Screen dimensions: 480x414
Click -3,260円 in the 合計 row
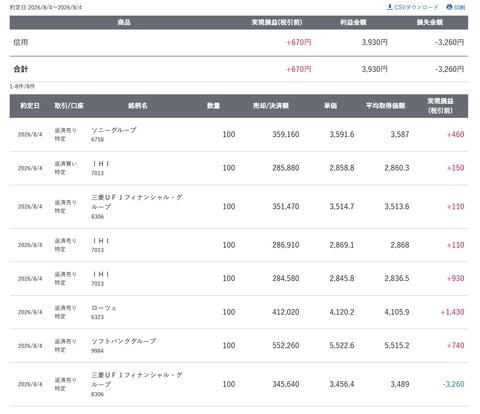click(x=449, y=69)
